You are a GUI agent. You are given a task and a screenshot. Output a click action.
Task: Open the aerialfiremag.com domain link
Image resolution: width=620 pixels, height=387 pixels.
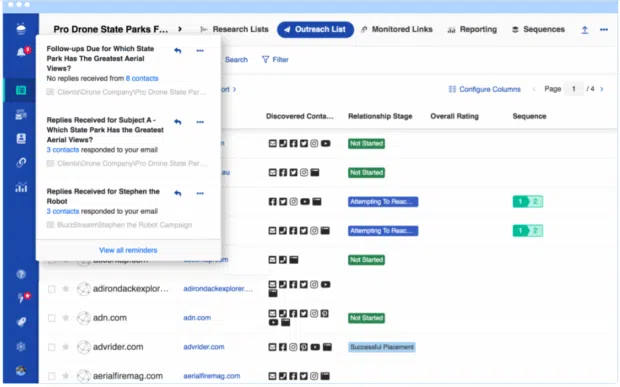coord(212,376)
